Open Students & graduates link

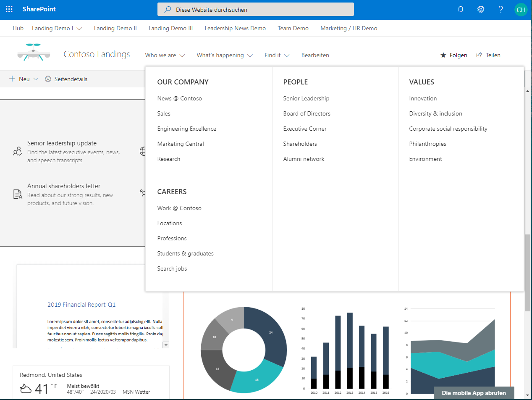pyautogui.click(x=186, y=253)
